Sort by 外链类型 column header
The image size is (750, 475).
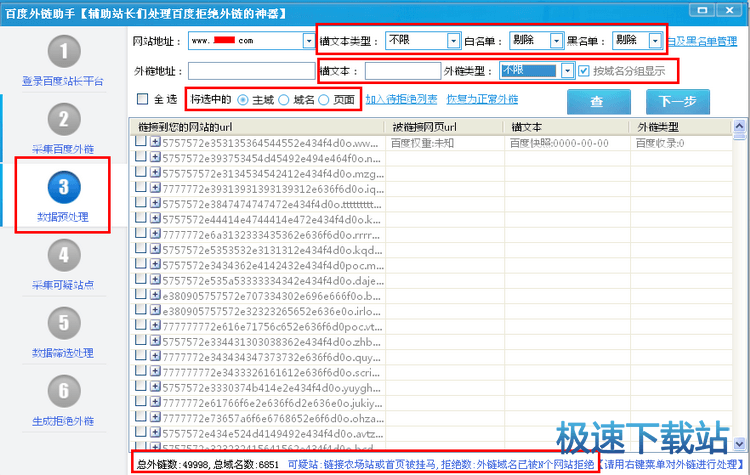(680, 127)
